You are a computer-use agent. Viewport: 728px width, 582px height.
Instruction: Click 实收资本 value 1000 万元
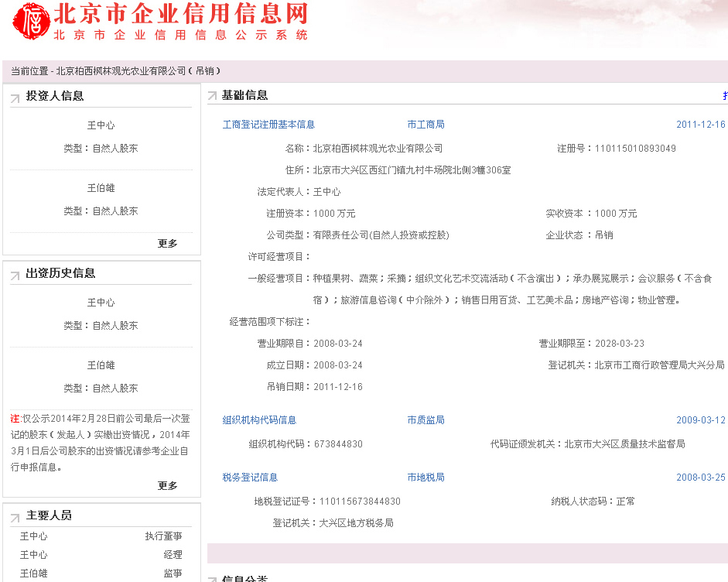pos(616,214)
